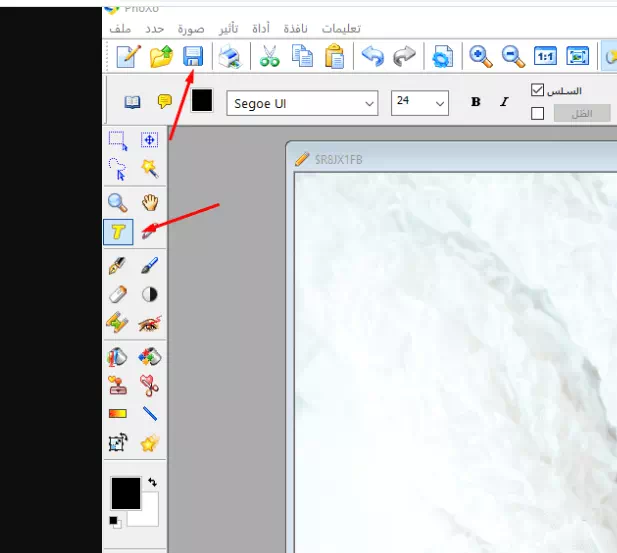Select the clone tool beside the red-eye tool
617x553 pixels.
point(117,323)
